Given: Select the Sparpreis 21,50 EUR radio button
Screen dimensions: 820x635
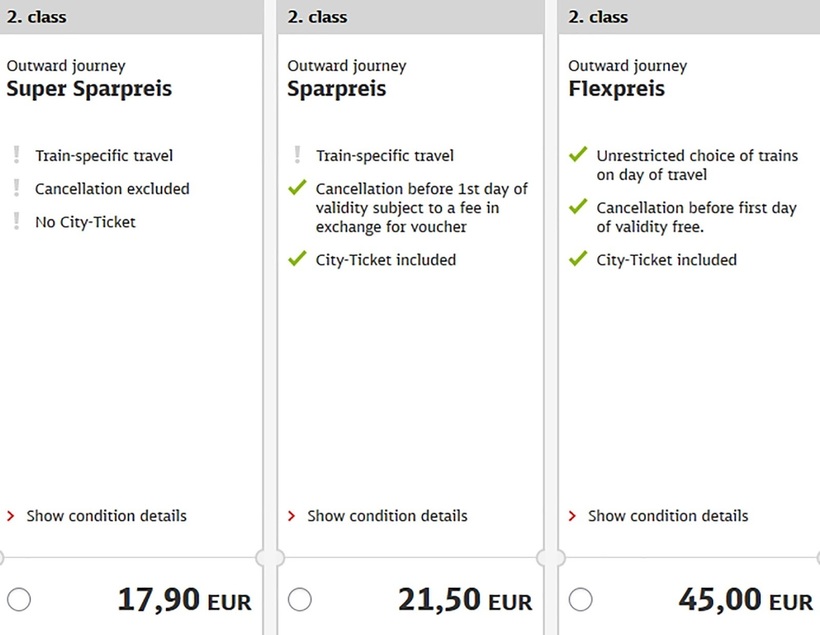Looking at the screenshot, I should tap(300, 600).
